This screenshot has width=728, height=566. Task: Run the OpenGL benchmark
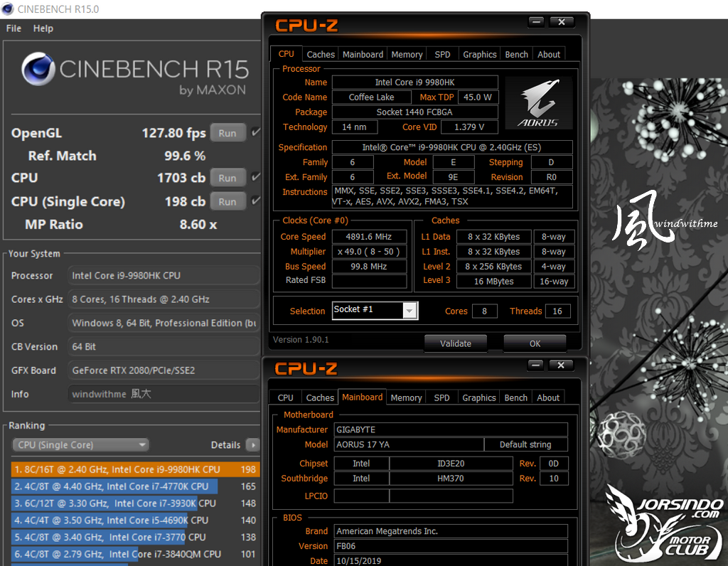click(227, 133)
